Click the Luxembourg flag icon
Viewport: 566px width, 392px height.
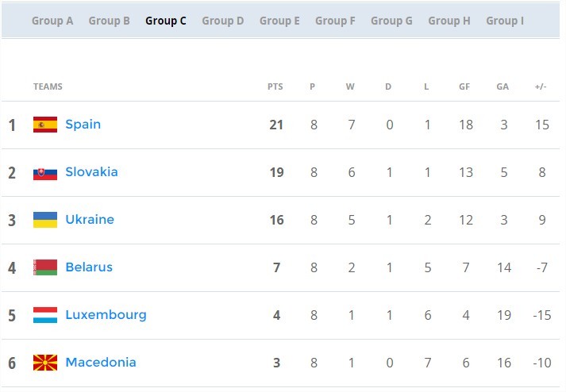pyautogui.click(x=45, y=315)
